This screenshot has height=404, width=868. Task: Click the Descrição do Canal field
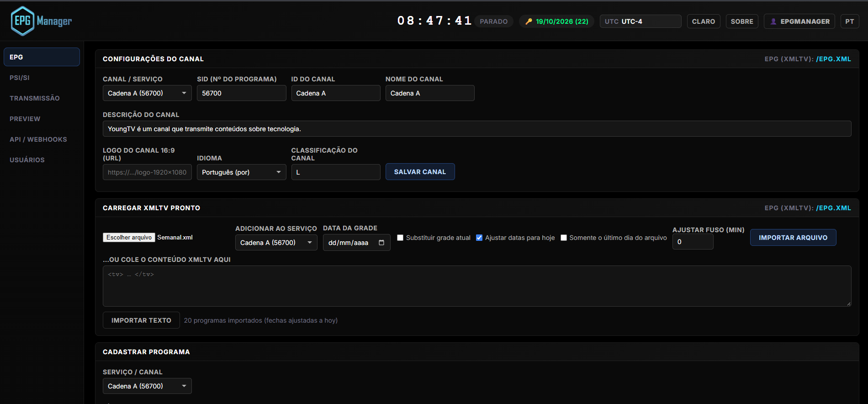(x=477, y=129)
